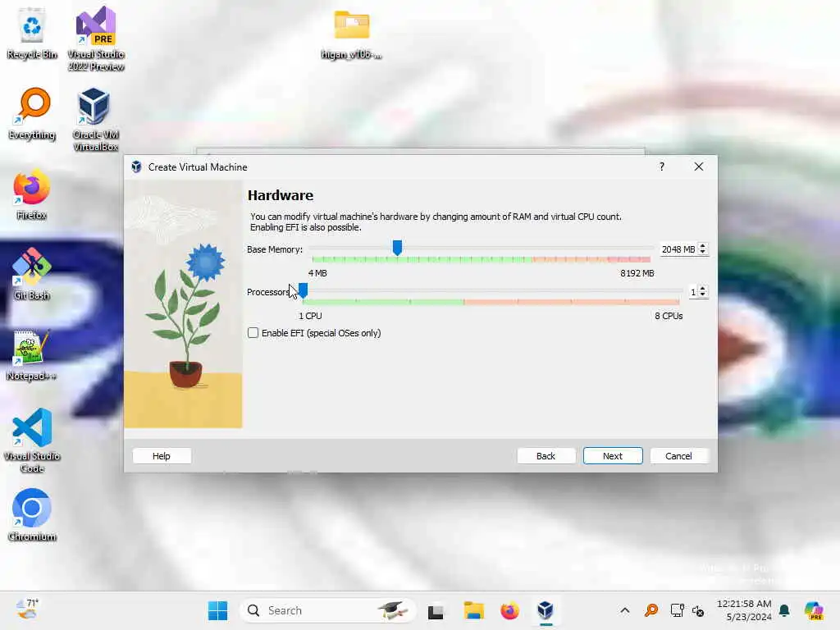Open Firefox from the taskbar
Viewport: 840px width, 630px height.
coord(509,610)
